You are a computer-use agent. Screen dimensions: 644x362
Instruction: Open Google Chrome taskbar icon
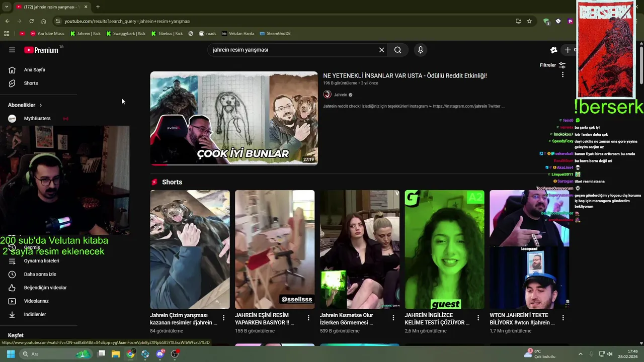coord(131,354)
